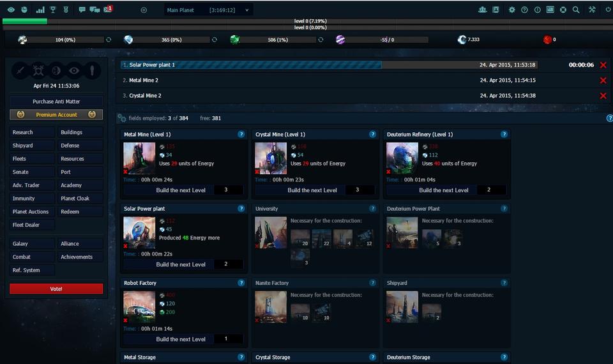Remove Crystal Mine 2 from build queue
The image size is (613, 364).
(603, 96)
